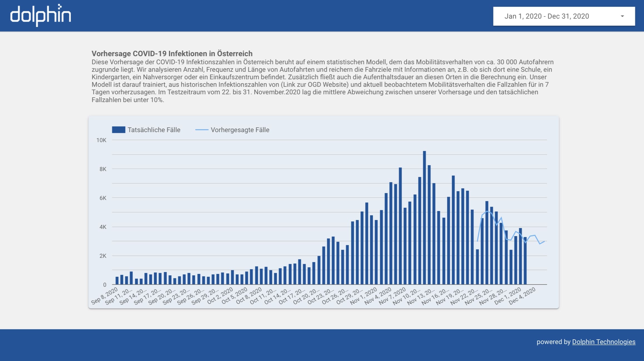Click the light blue line legend marker

point(202,130)
